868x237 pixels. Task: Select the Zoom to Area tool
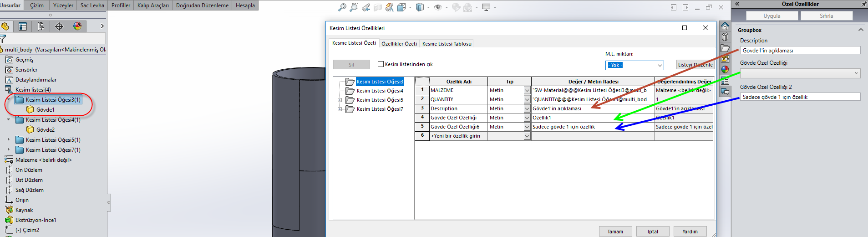point(354,7)
